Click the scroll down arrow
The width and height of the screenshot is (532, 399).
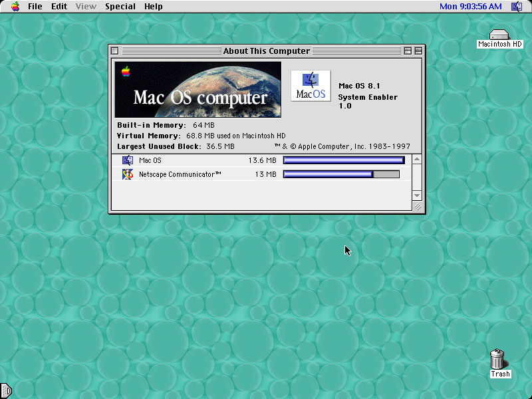417,196
